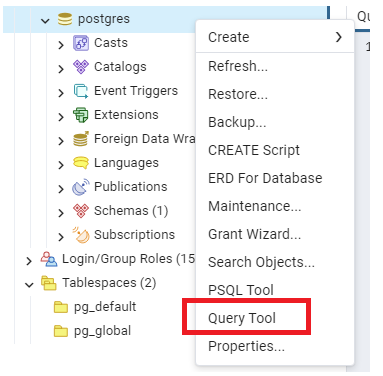Expand the Casts tree node
Screen dimensions: 383x376
pos(61,45)
